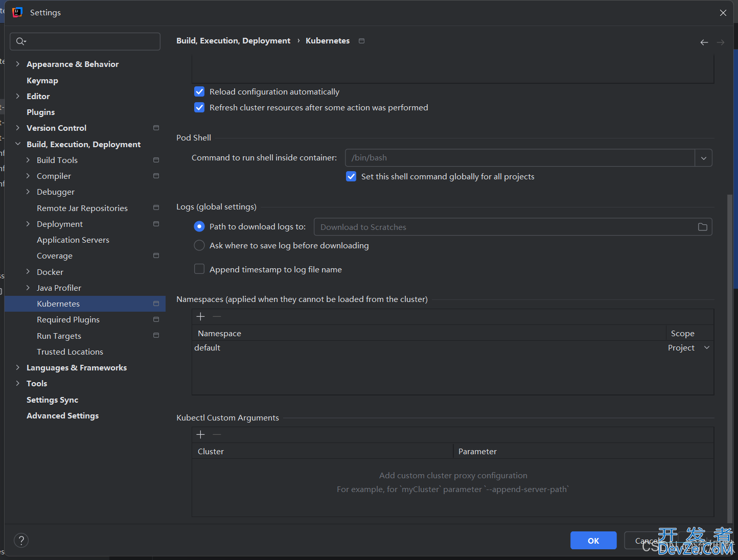Select Ask where to save log radio
The width and height of the screenshot is (738, 560).
tap(199, 246)
